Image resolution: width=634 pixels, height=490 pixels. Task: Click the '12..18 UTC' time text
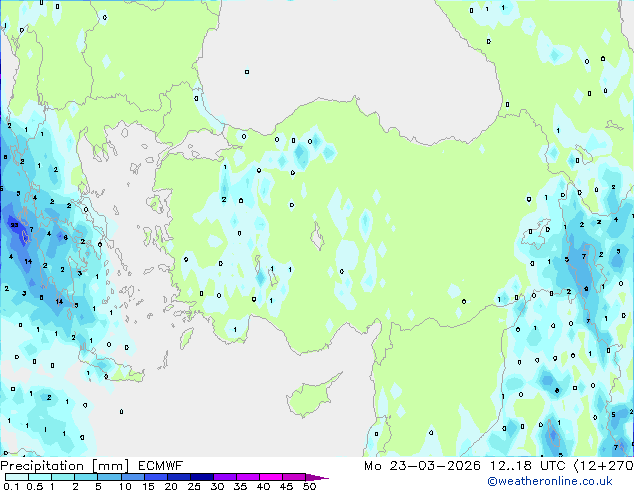pos(527,466)
